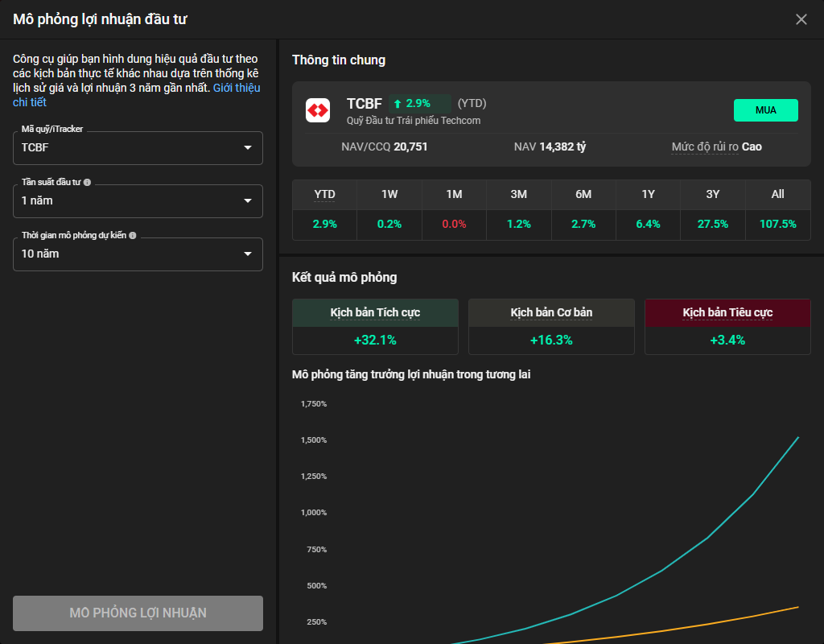The image size is (824, 644).
Task: Click the MÔ PHỎNG LỢI NHUẬN button
Action: point(138,613)
